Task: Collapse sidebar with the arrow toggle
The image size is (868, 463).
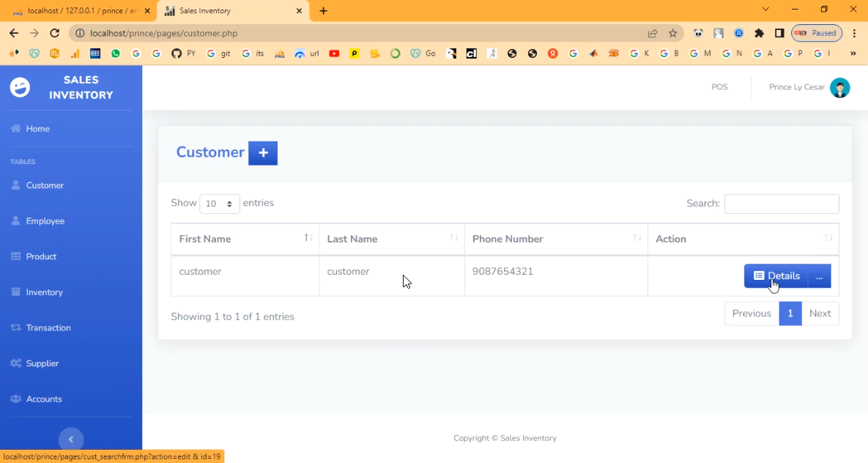Action: 71,439
